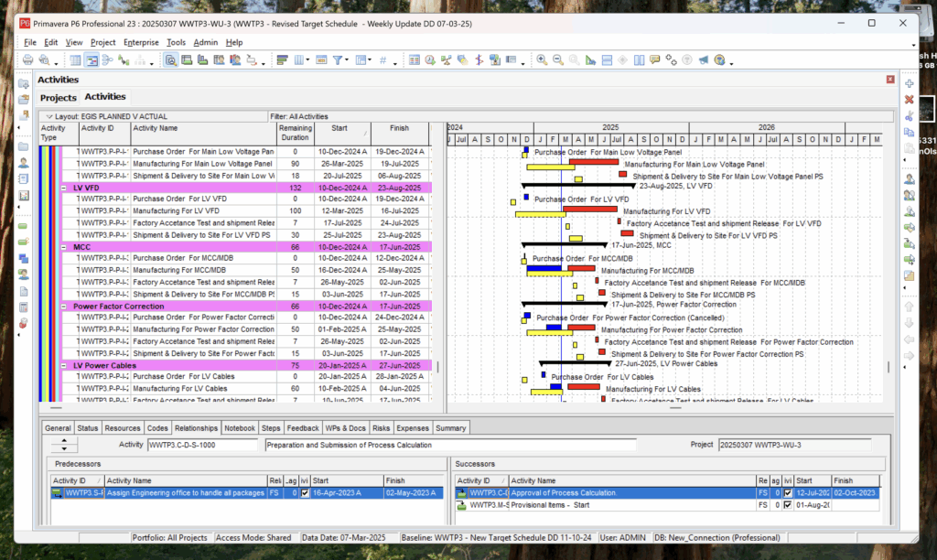Collapse the MCC group

click(64, 247)
